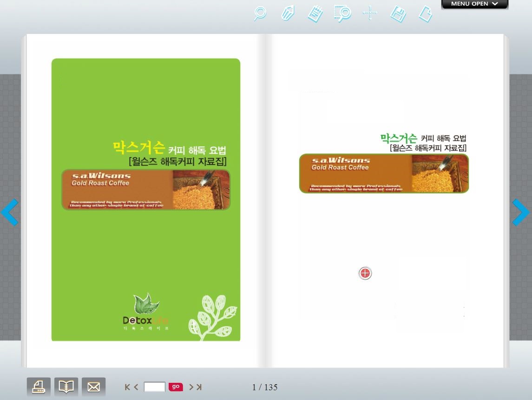Step forward one page in bottom bar
The image size is (532, 400).
191,387
